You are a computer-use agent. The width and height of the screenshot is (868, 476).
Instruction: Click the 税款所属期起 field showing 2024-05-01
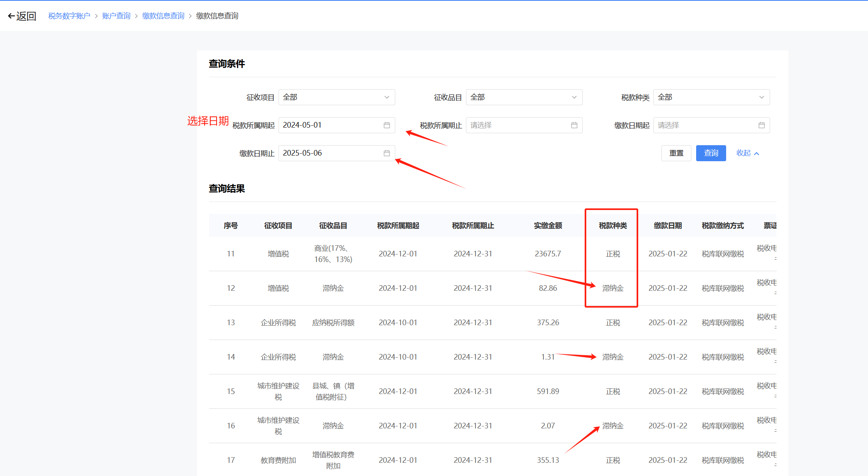(x=328, y=125)
